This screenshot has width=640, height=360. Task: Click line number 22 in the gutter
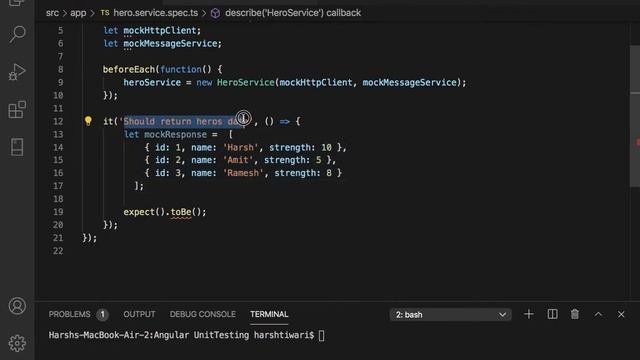click(x=58, y=251)
